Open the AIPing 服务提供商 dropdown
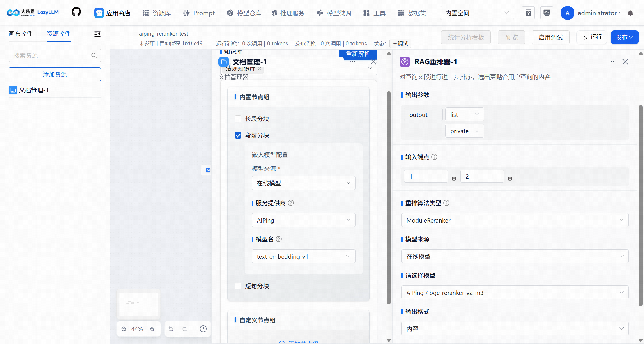The image size is (644, 344). pyautogui.click(x=303, y=220)
